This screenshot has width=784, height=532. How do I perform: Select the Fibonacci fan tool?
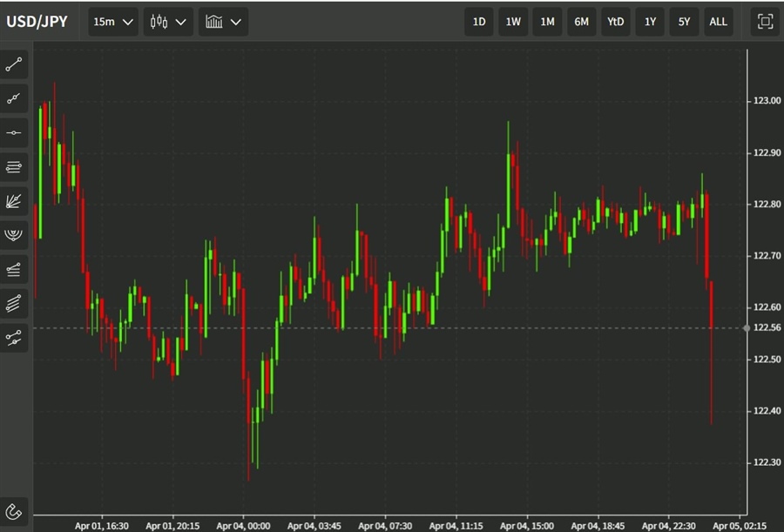(x=15, y=201)
